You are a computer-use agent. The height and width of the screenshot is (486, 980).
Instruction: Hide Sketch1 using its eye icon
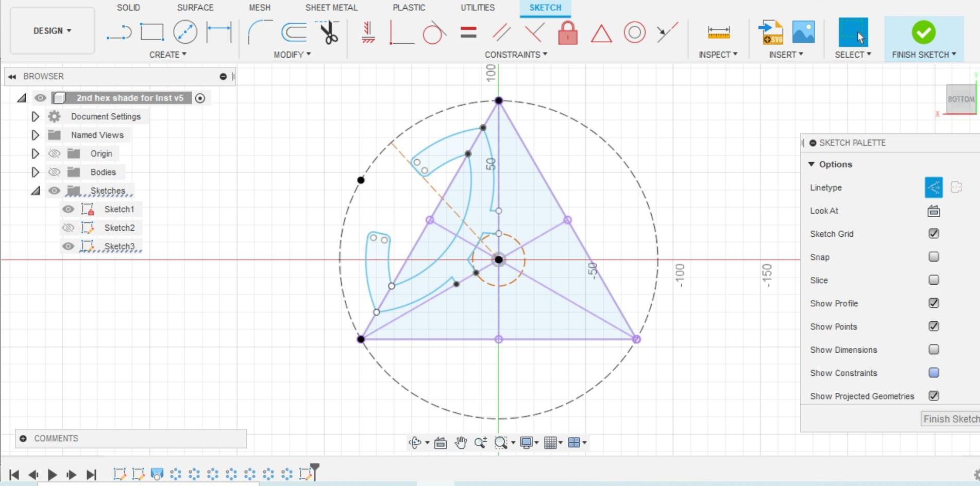[x=69, y=209]
